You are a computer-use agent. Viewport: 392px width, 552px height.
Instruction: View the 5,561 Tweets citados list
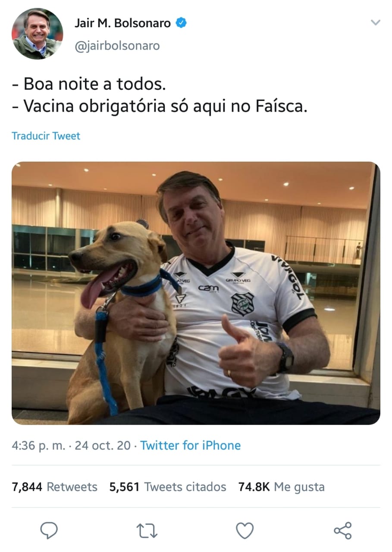click(x=168, y=487)
